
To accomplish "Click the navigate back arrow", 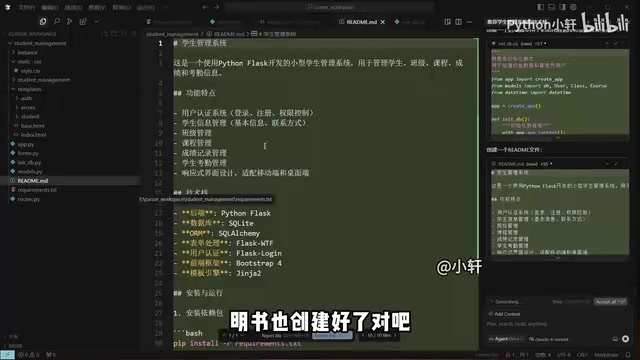I will 205,7.
